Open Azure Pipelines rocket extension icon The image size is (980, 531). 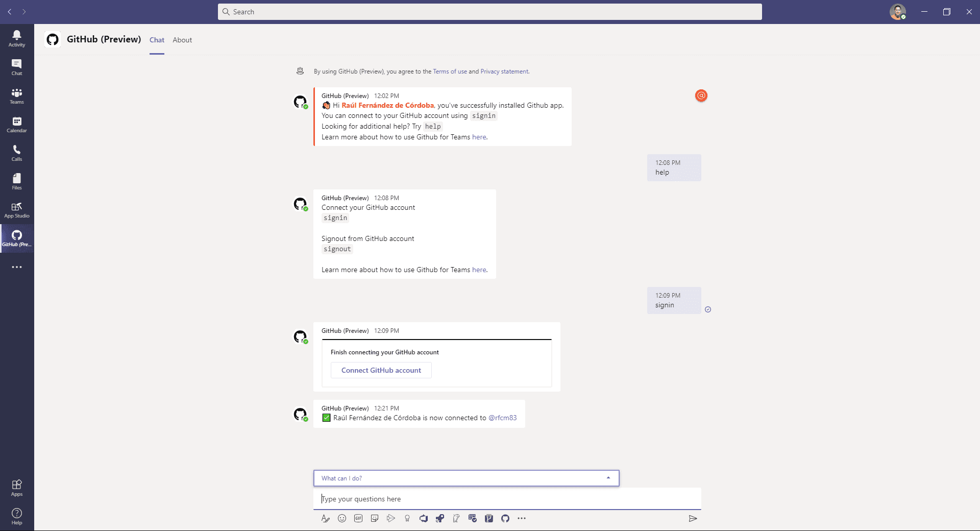click(440, 518)
